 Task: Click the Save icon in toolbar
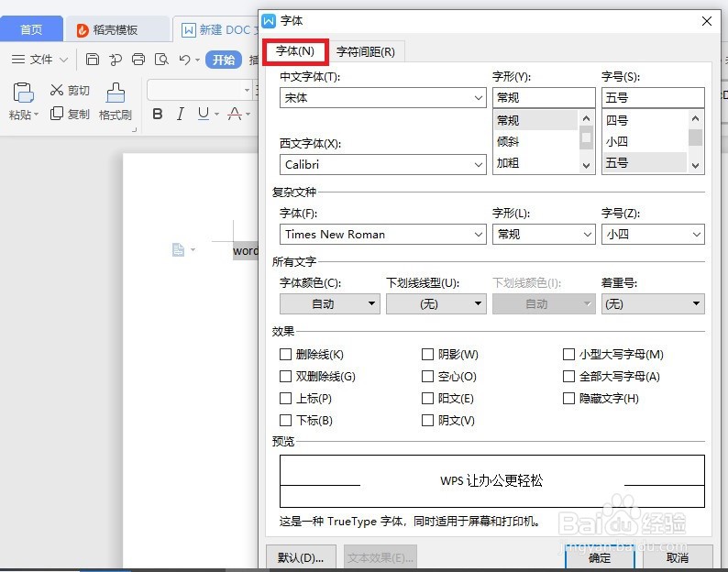coord(93,59)
